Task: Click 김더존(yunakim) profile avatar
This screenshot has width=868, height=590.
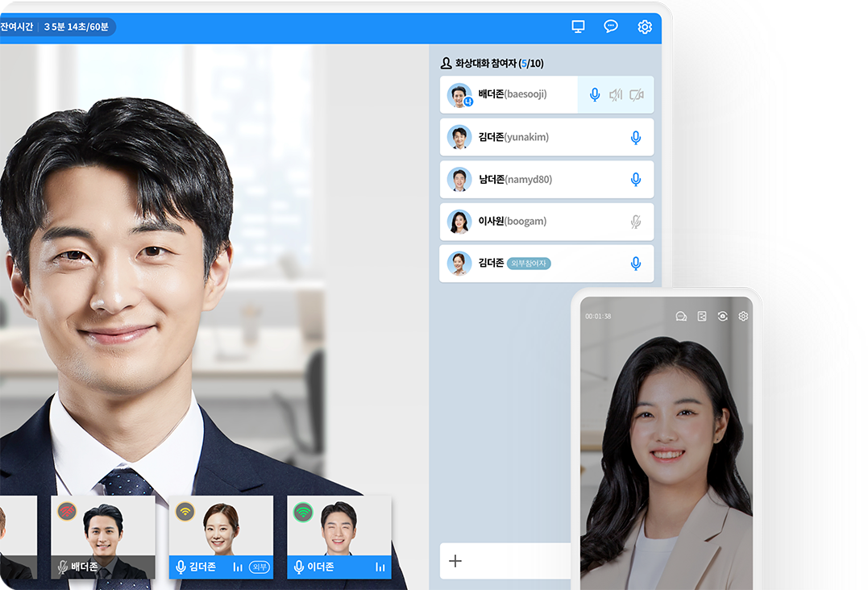Action: click(x=459, y=137)
